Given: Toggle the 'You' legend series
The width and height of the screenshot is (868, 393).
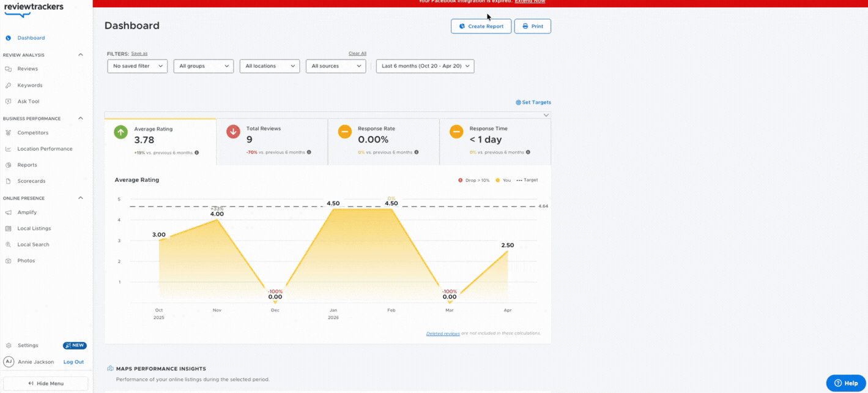Looking at the screenshot, I should pos(503,180).
